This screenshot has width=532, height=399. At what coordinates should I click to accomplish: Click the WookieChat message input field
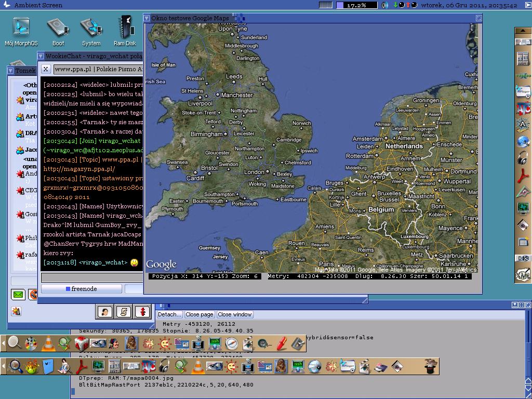[x=92, y=278]
